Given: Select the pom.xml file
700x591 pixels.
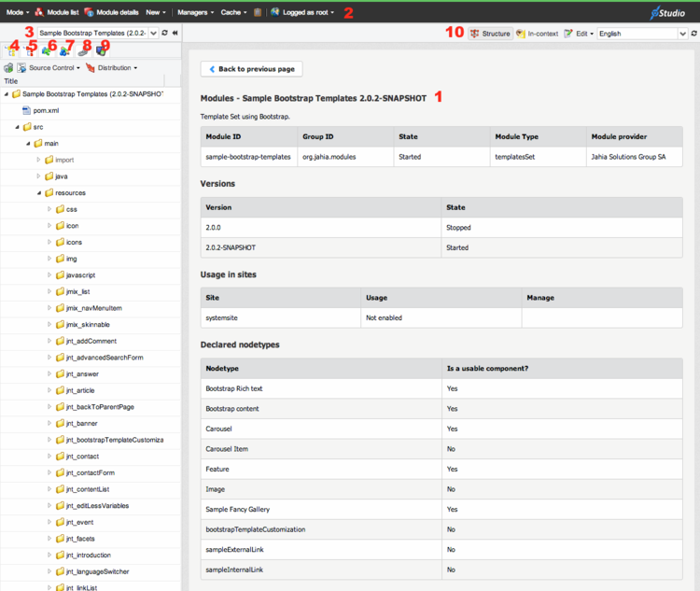Looking at the screenshot, I should (46, 110).
